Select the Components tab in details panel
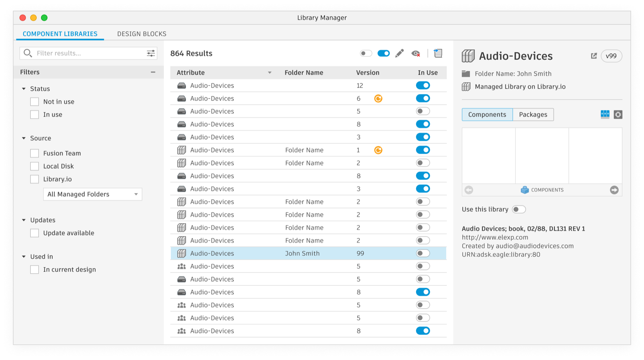Screen dimensions: 644x360 coord(487,114)
